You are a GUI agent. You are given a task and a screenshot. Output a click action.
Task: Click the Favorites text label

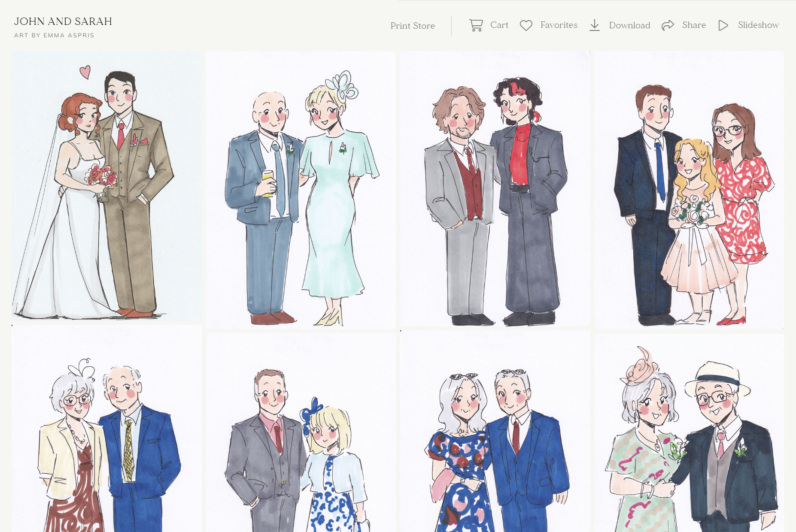click(559, 25)
